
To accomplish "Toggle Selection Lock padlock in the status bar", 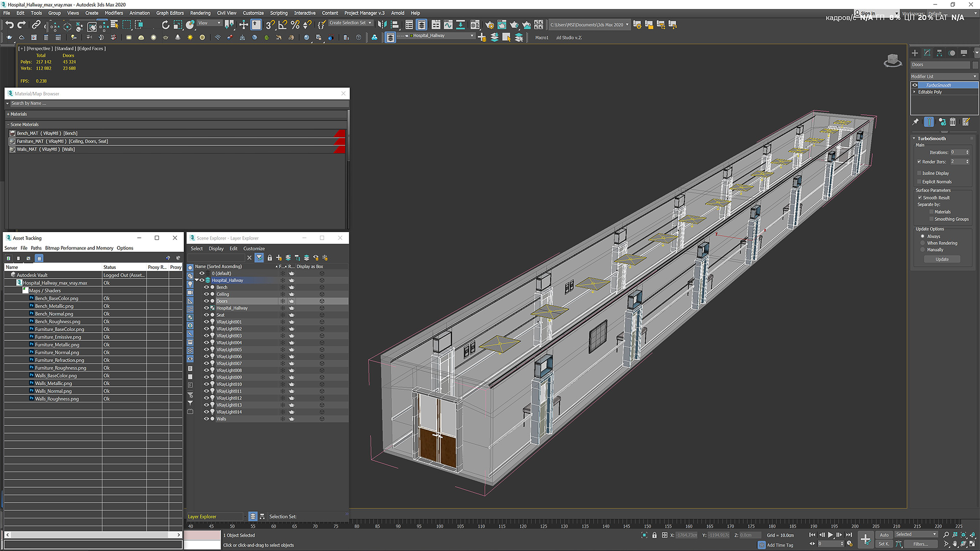I will (654, 535).
